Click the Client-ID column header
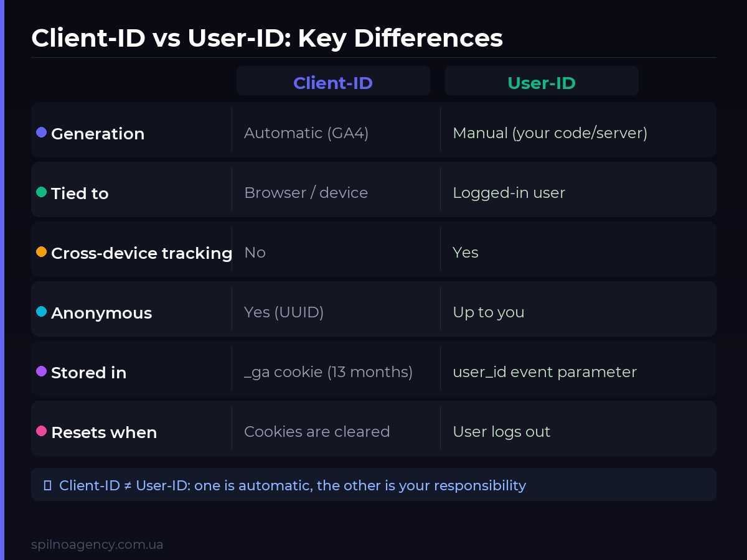 pos(333,81)
